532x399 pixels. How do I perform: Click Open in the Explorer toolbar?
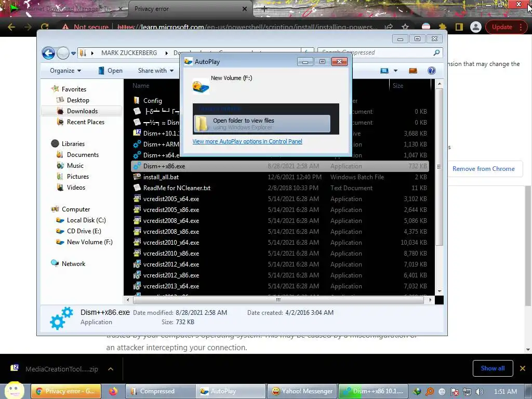[110, 71]
